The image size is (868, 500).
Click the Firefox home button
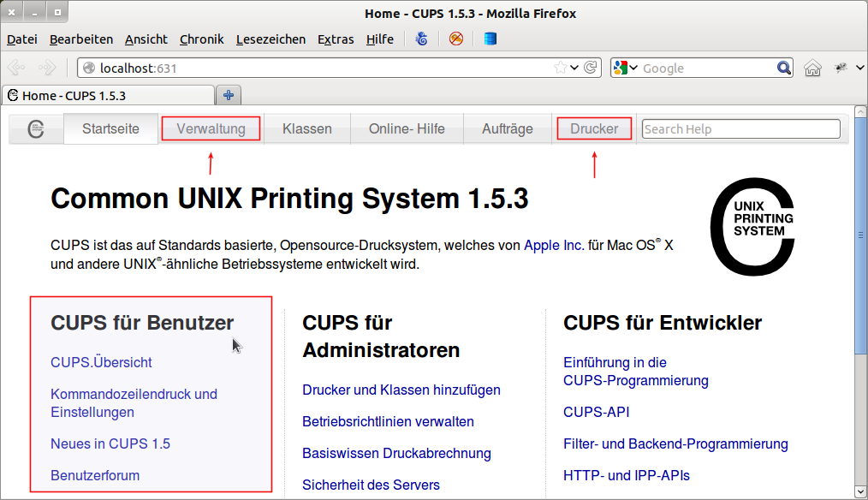tap(812, 68)
